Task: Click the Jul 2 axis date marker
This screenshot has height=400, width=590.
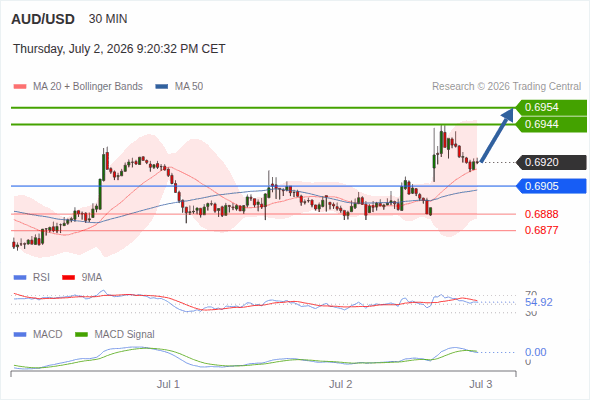Action: [x=341, y=384]
